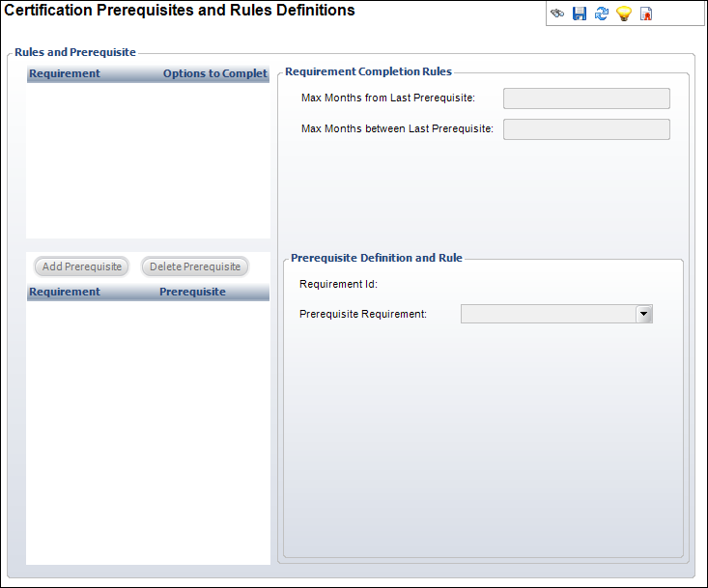Expand the Prerequisite Requirement dropdown arrow
This screenshot has height=588, width=708.
coord(644,314)
